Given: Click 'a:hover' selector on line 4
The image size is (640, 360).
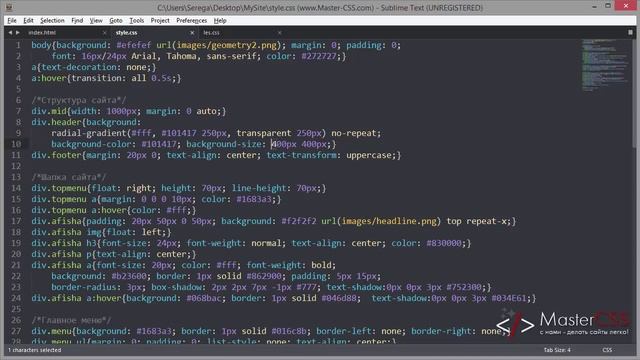Looking at the screenshot, I should pos(49,78).
